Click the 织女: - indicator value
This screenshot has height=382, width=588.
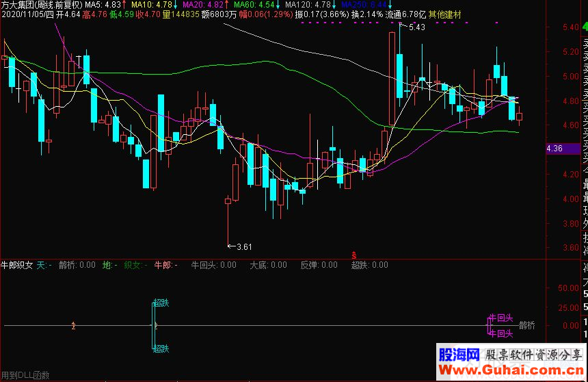[x=135, y=265]
